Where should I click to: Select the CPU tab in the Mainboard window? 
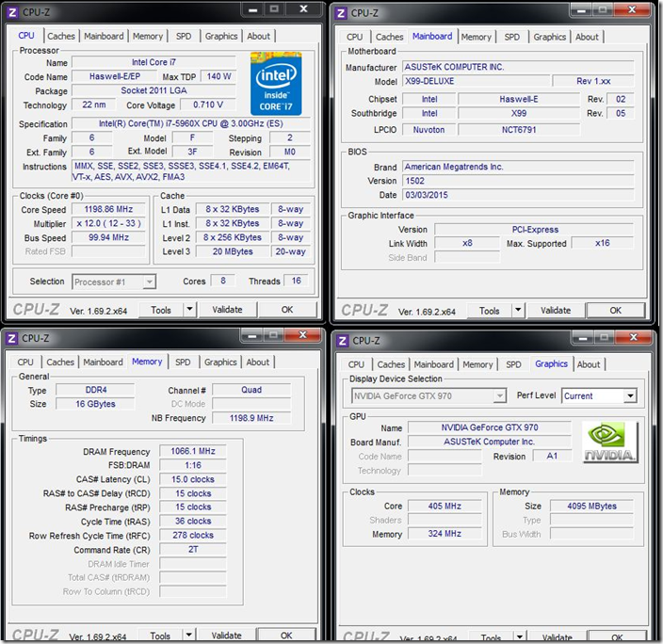coord(355,38)
